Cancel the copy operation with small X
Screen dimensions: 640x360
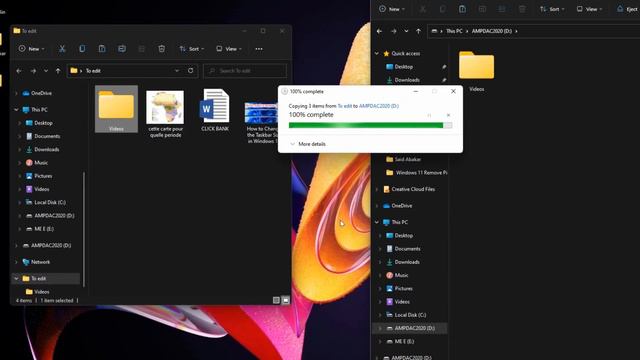[448, 116]
